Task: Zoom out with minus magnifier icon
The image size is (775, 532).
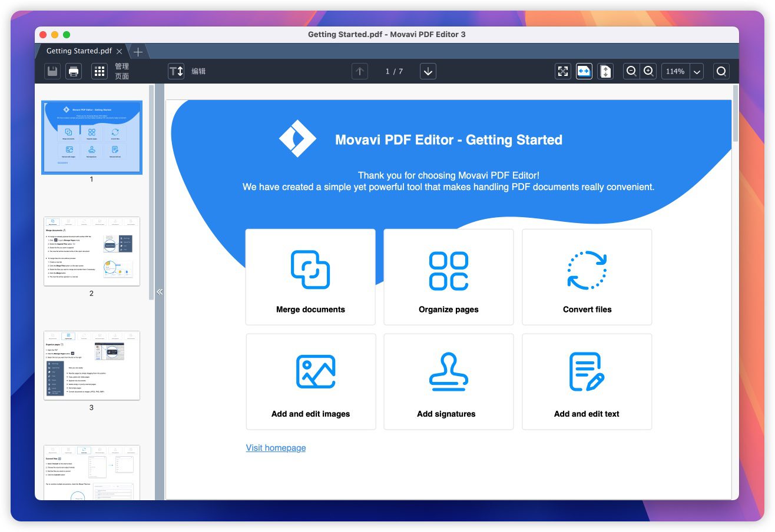Action: coord(631,71)
